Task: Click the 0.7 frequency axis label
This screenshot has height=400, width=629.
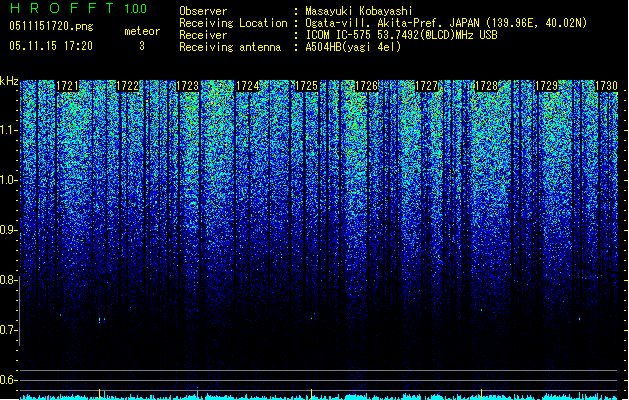Action: [9, 330]
